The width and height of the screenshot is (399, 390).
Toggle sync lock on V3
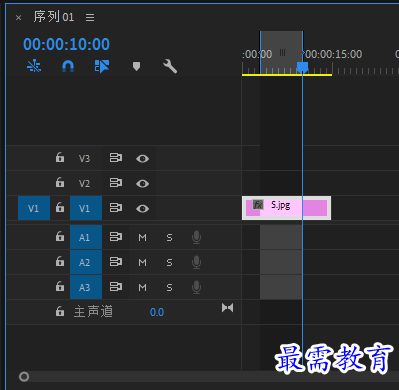(116, 157)
